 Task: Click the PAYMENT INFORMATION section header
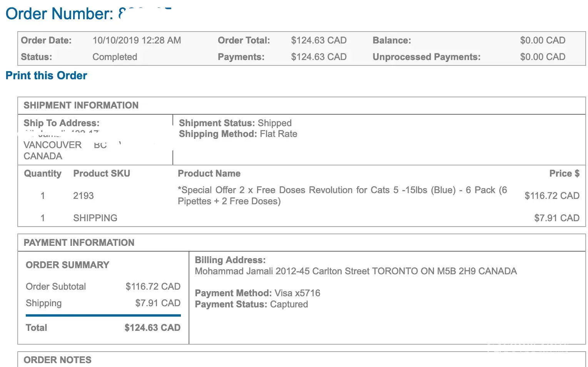point(79,243)
